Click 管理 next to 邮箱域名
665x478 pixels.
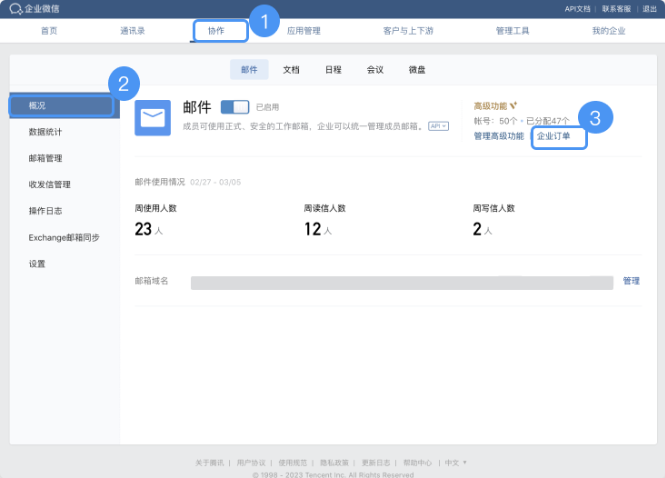tap(631, 281)
